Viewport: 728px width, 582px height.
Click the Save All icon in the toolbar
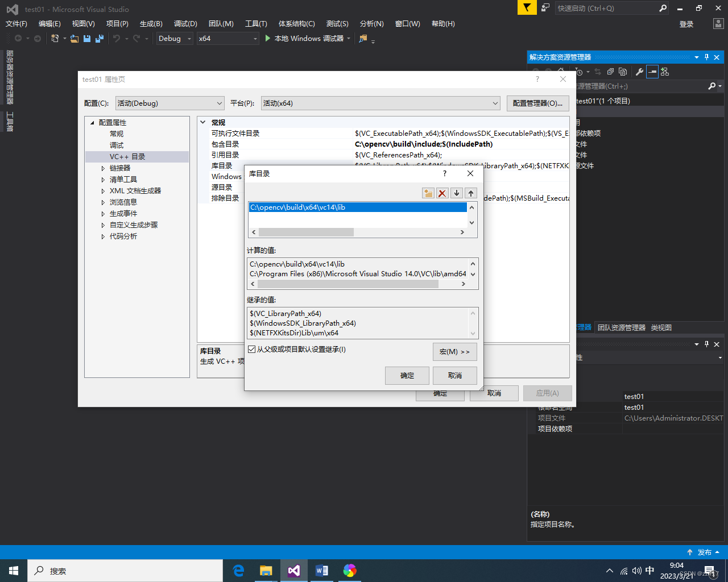[x=98, y=38]
